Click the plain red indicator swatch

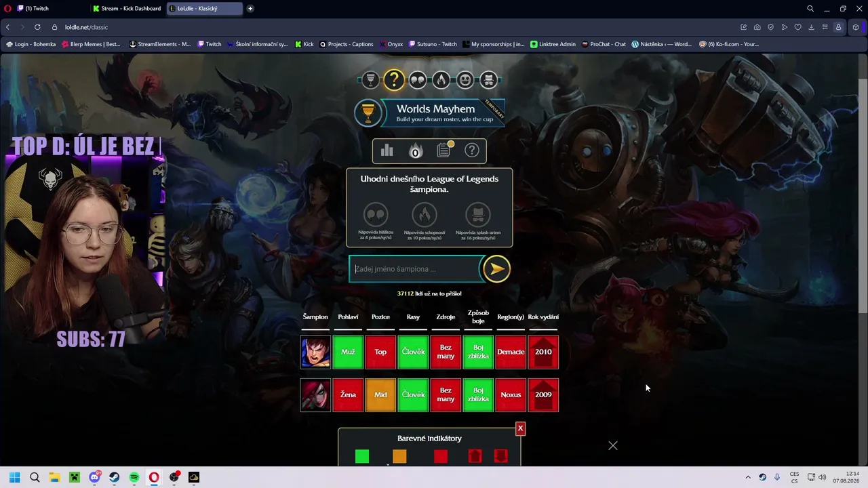coord(441,457)
